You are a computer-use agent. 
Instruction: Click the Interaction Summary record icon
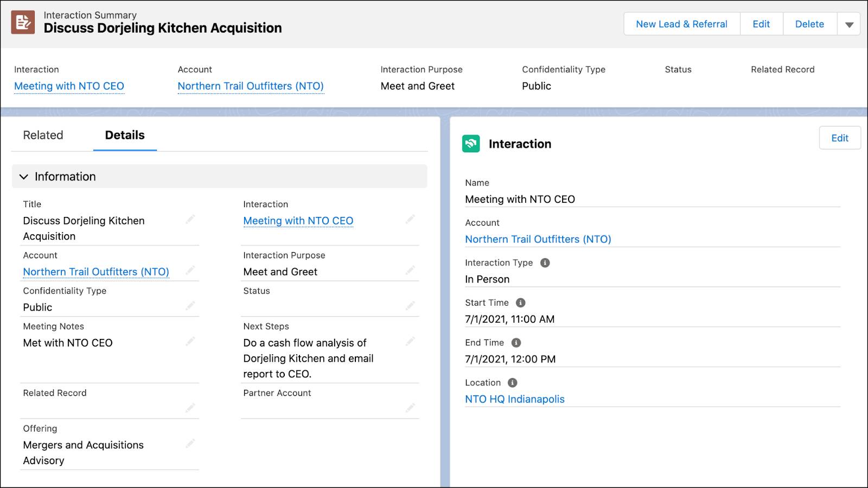(23, 22)
